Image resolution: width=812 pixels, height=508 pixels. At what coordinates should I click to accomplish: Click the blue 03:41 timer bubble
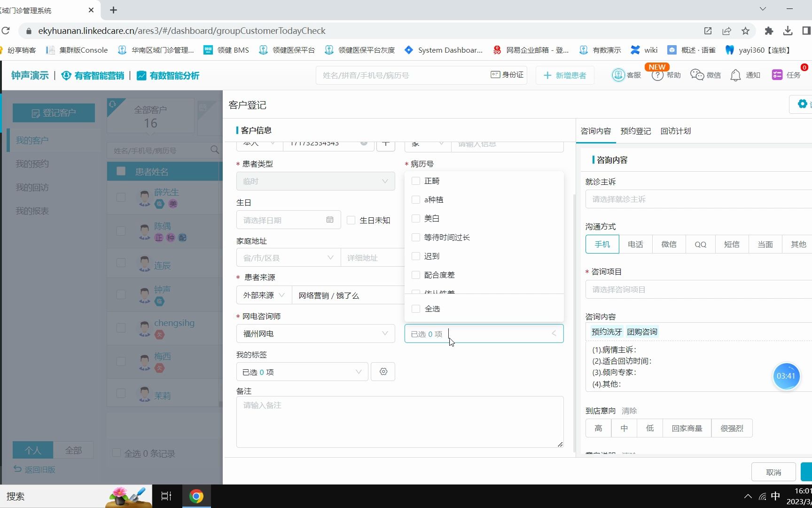[x=786, y=376]
